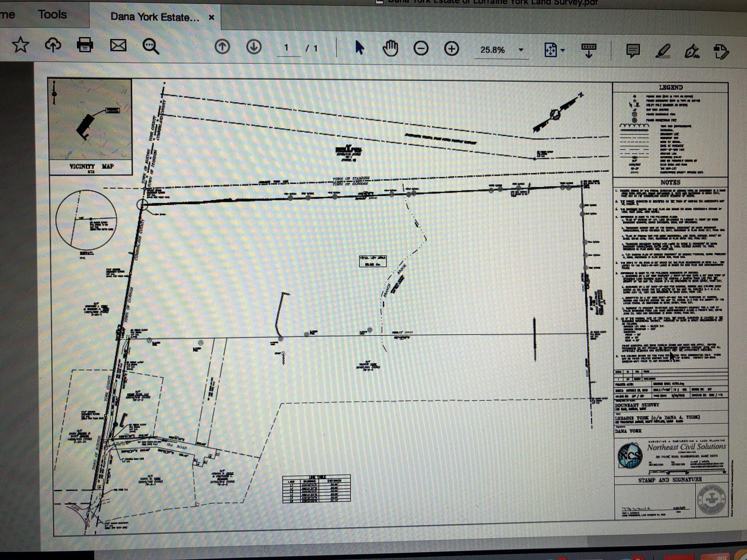Activate the hand pan tool
Viewport: 747px width, 560px height.
click(390, 48)
